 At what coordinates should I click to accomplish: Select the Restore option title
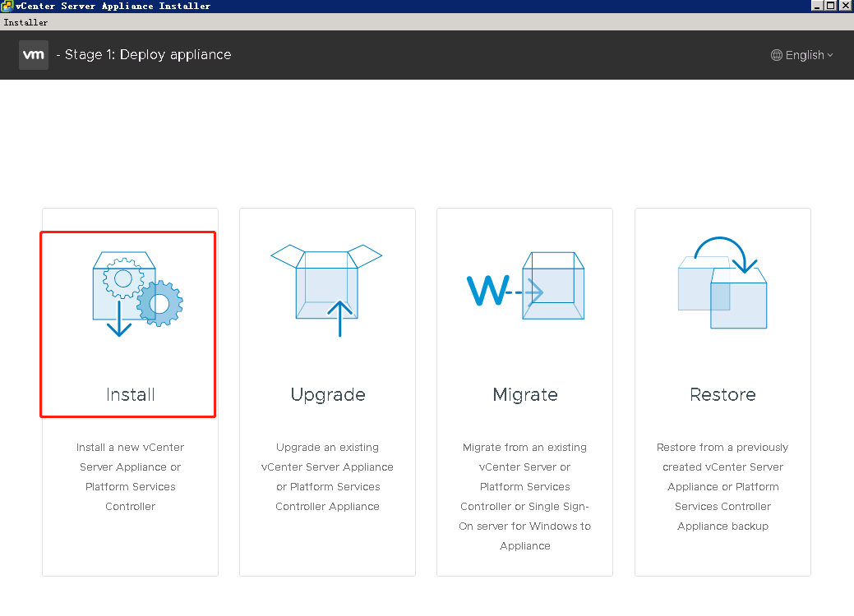722,394
